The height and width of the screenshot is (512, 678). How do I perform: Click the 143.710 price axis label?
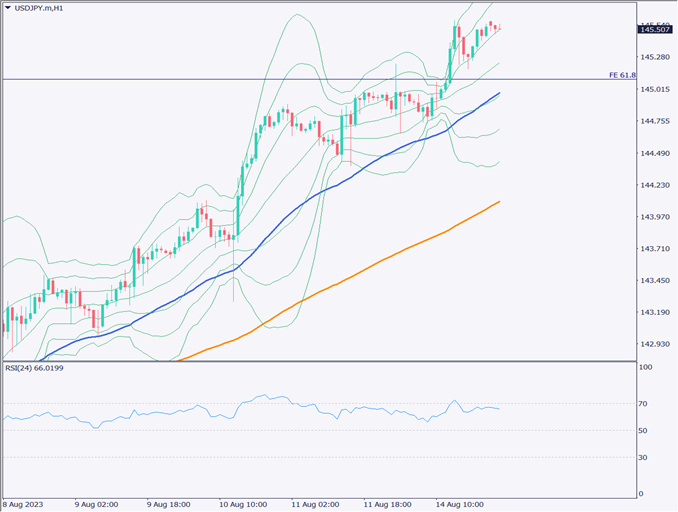(x=655, y=248)
